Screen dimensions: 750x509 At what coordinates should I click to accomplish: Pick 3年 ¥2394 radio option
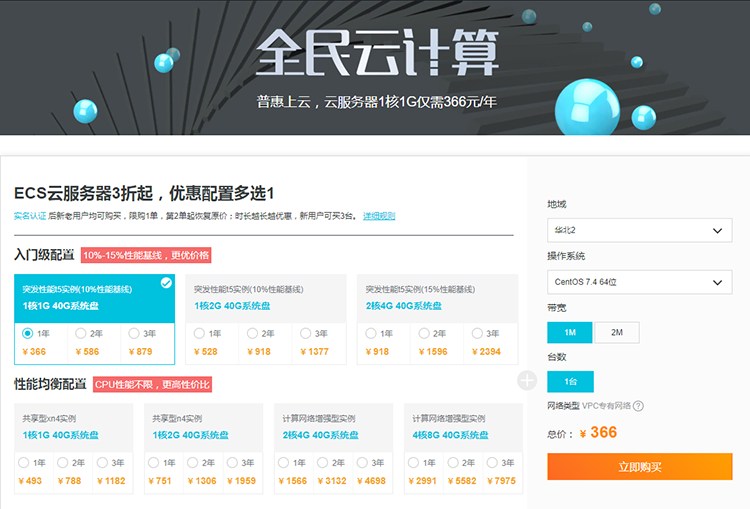[x=477, y=333]
